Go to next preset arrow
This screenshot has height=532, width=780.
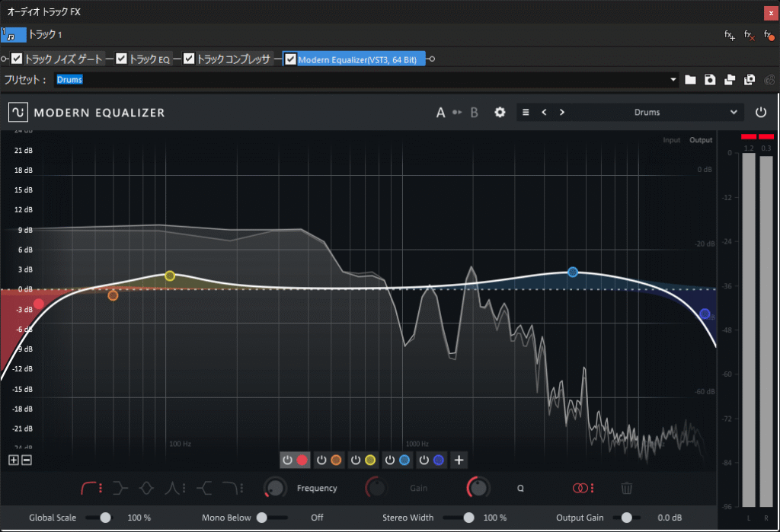click(x=562, y=112)
